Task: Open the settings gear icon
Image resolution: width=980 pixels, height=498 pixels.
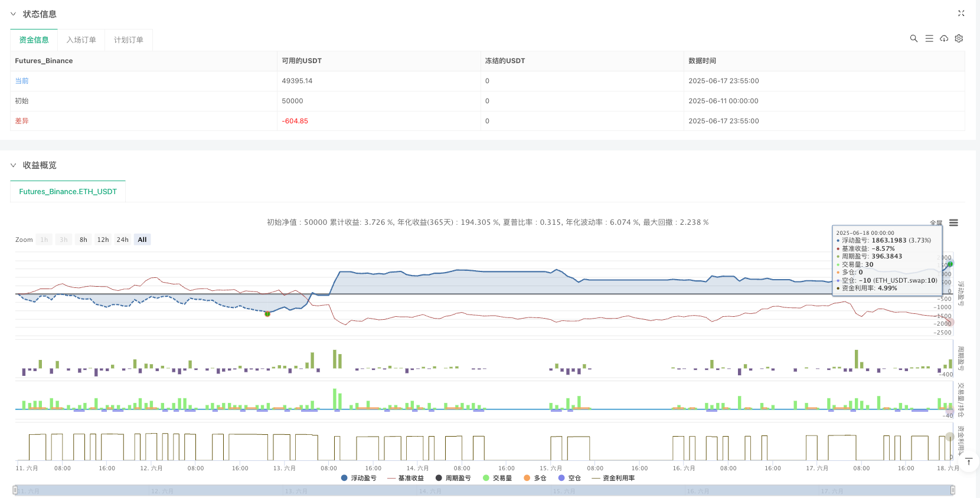Action: [959, 38]
